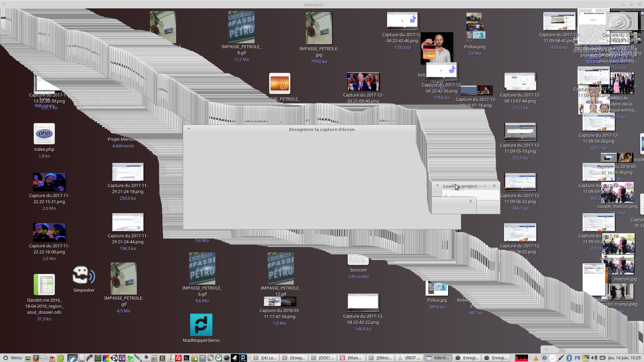The height and width of the screenshot is (362, 644).
Task: Launch FileZilla from the panel
Action: coord(178,358)
